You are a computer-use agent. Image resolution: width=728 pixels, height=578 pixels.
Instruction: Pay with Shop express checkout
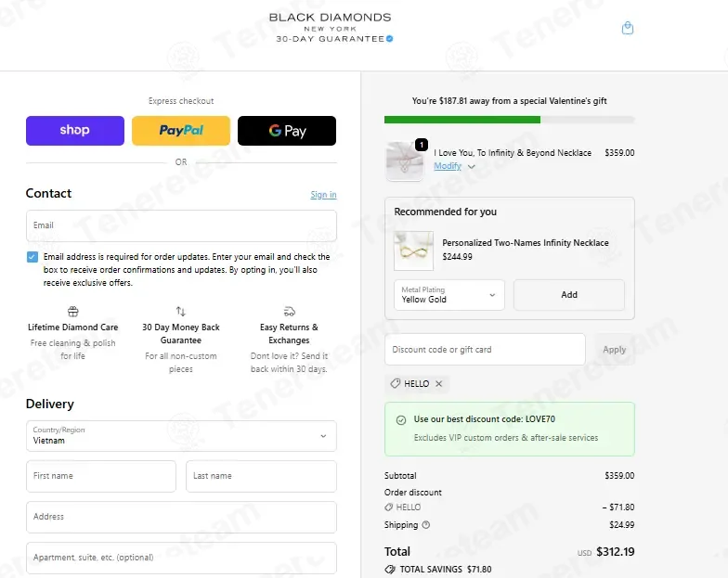(75, 131)
